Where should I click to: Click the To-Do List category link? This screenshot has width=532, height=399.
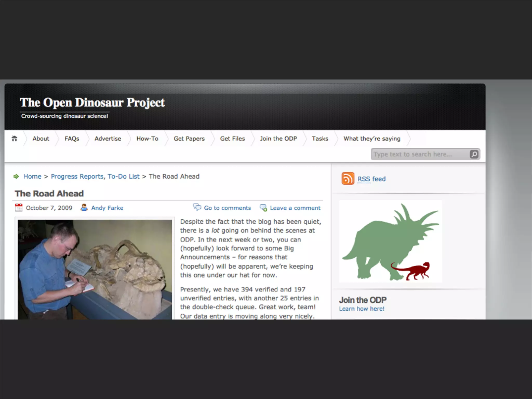point(123,176)
